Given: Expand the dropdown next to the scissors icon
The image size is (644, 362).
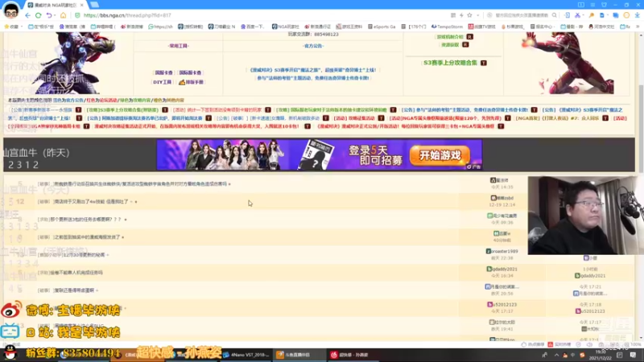Looking at the screenshot, I should [x=584, y=15].
